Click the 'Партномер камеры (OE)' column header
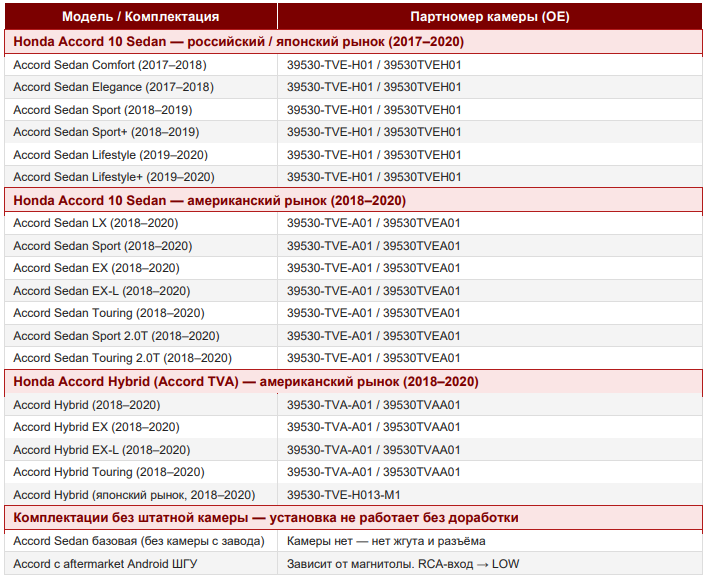Viewport: 708px width, 579px height. click(490, 17)
